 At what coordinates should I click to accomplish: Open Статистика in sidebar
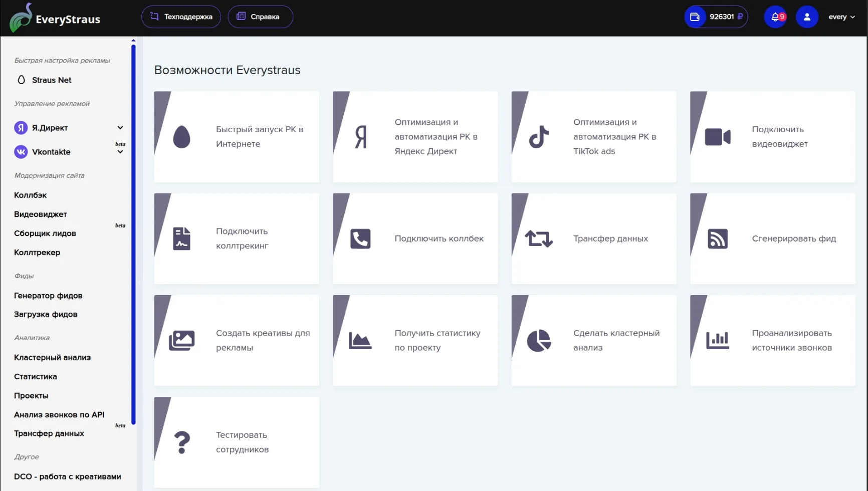36,377
